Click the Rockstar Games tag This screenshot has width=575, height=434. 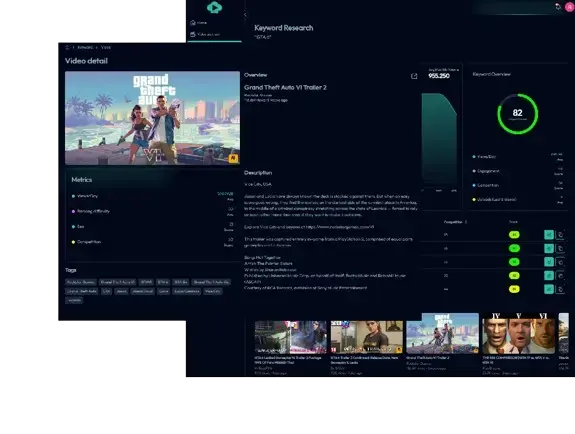click(81, 282)
